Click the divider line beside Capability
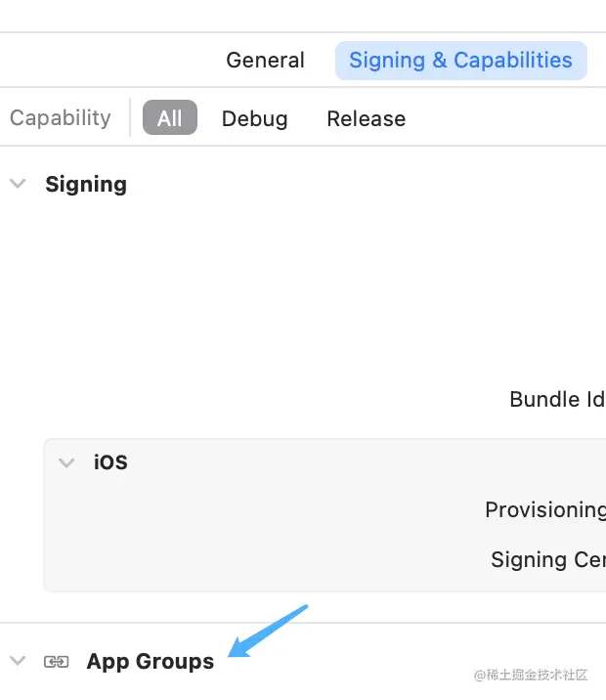The image size is (606, 700). [x=130, y=118]
